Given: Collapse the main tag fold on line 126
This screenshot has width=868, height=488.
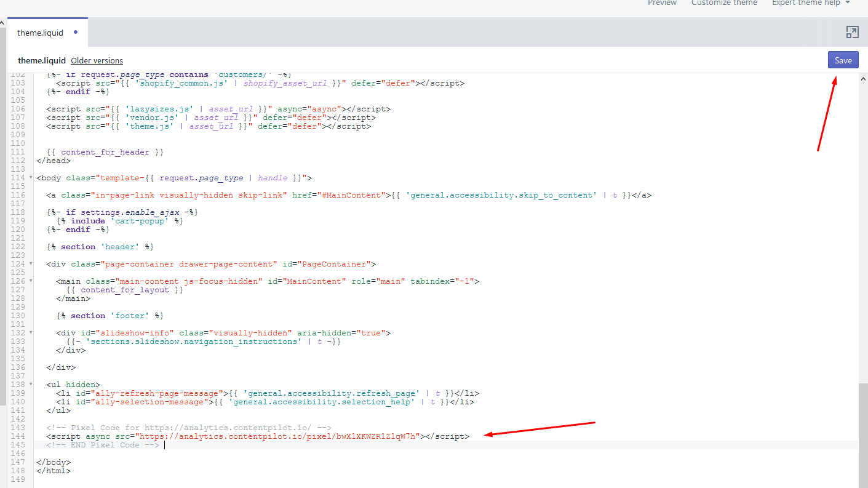Looking at the screenshot, I should pos(31,281).
